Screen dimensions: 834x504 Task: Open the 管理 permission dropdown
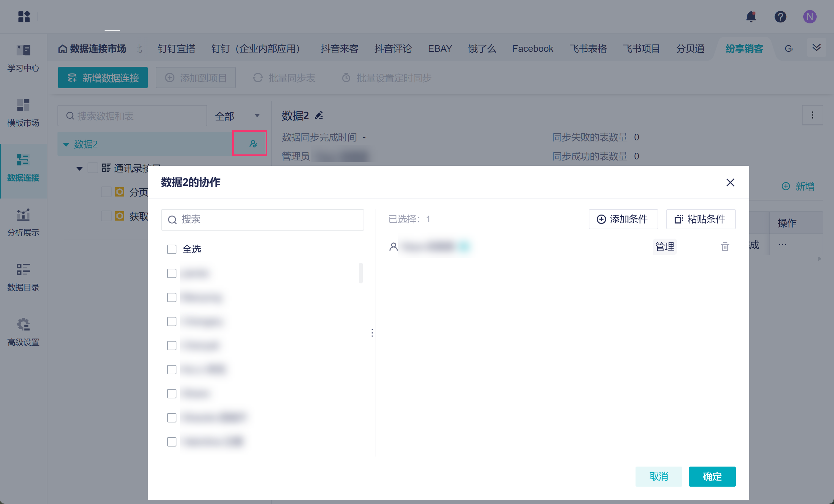(x=664, y=246)
